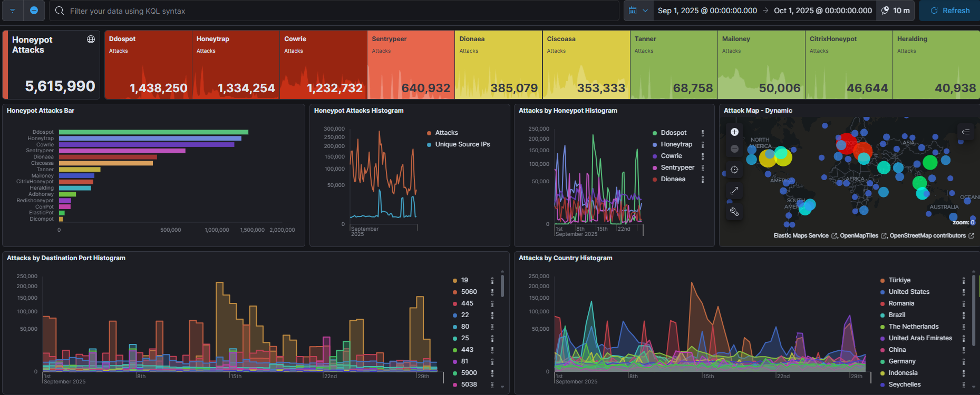The image size is (980, 395).
Task: Open options menu for port 5060 legend
Action: 492,292
